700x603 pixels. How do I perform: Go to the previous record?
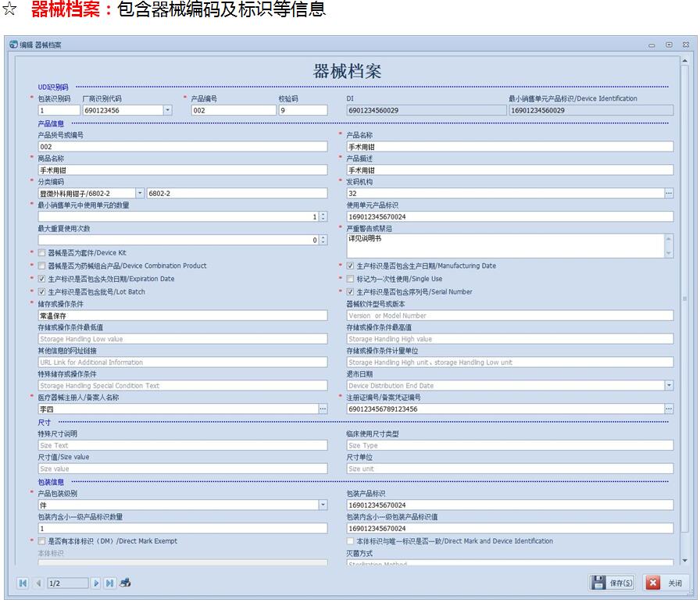click(x=38, y=583)
